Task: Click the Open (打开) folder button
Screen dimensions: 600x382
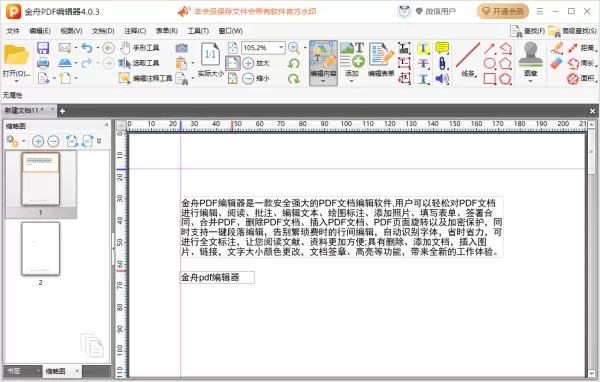Action: pos(16,60)
